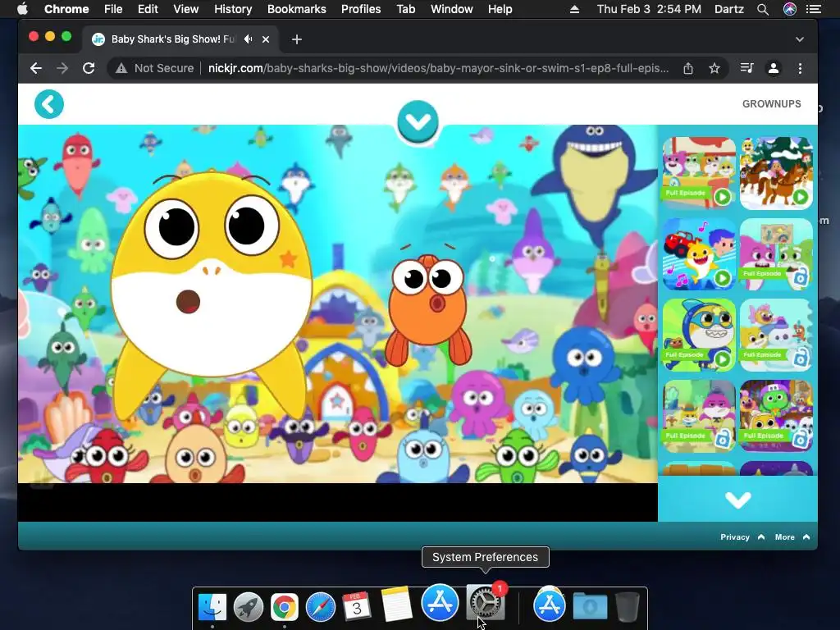Play the first full episode thumbnail with sharks
The height and width of the screenshot is (630, 840).
pos(699,173)
